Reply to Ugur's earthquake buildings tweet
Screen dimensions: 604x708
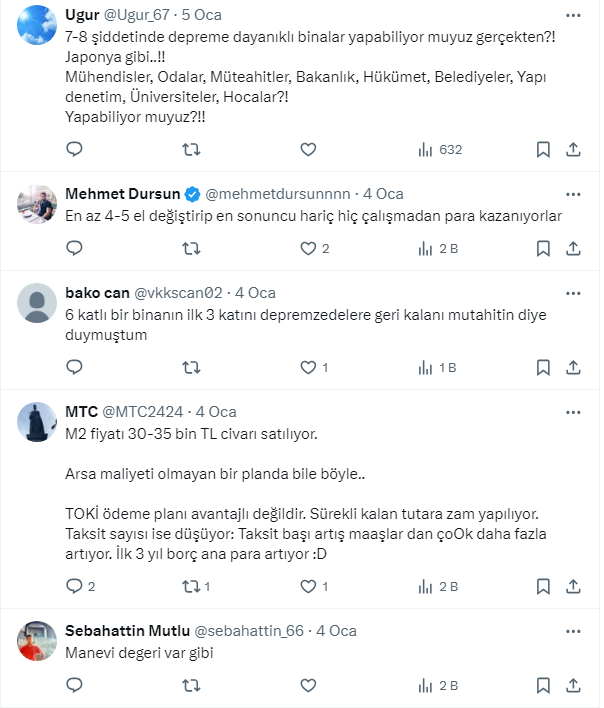tap(74, 150)
